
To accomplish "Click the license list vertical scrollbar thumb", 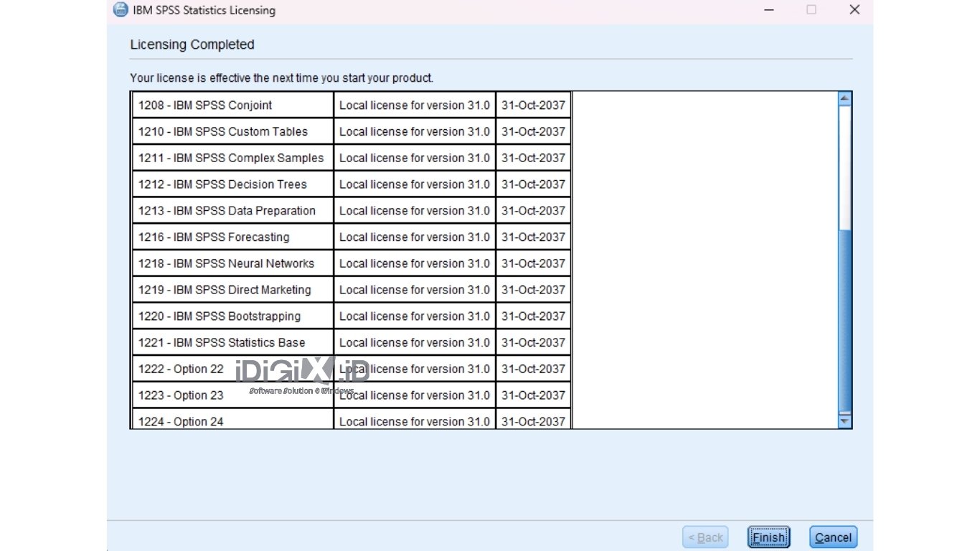I will 844,320.
